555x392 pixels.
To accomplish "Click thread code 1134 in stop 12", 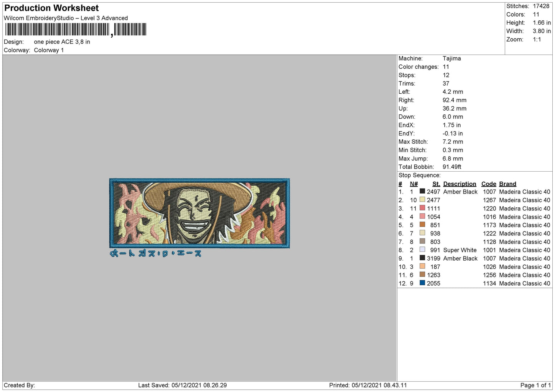I will coord(489,283).
